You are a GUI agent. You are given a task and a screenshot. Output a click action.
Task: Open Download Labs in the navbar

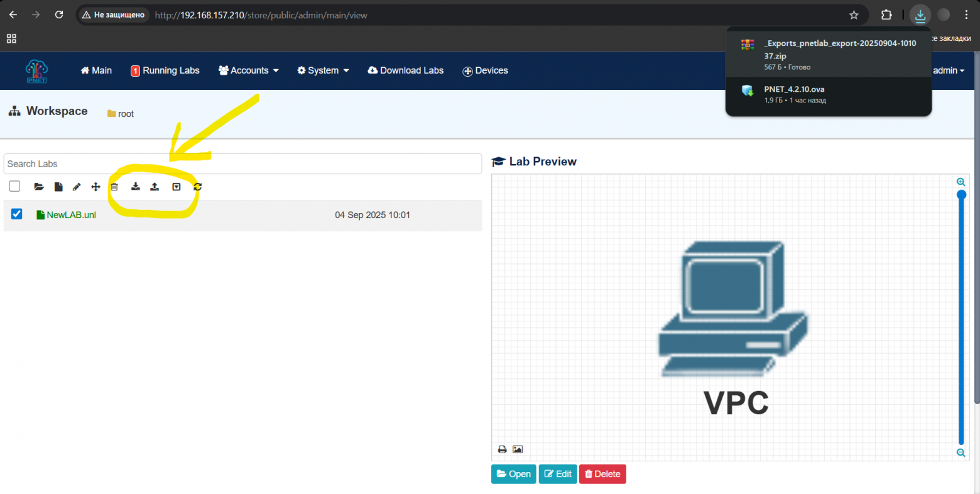406,70
